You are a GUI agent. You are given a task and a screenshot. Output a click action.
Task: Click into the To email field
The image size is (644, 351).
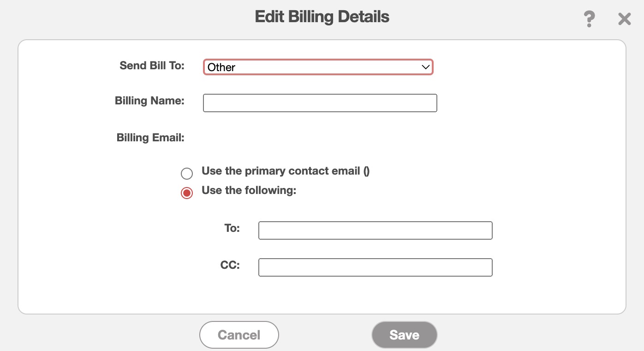tap(375, 230)
